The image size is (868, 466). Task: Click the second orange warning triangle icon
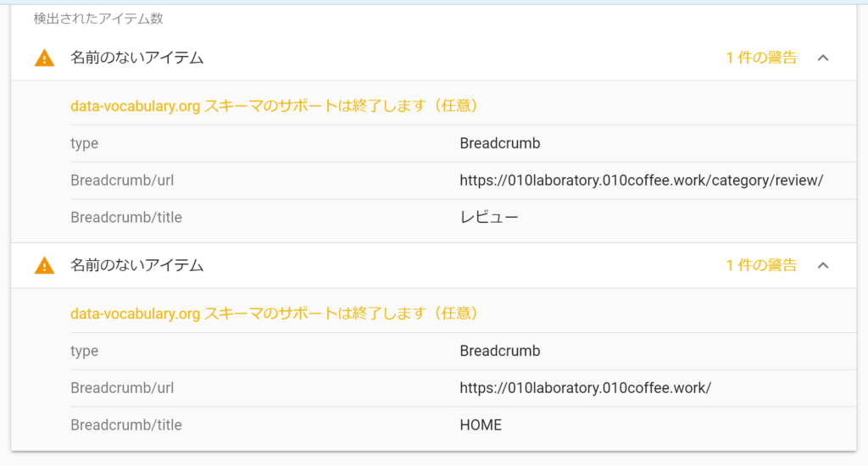[44, 266]
